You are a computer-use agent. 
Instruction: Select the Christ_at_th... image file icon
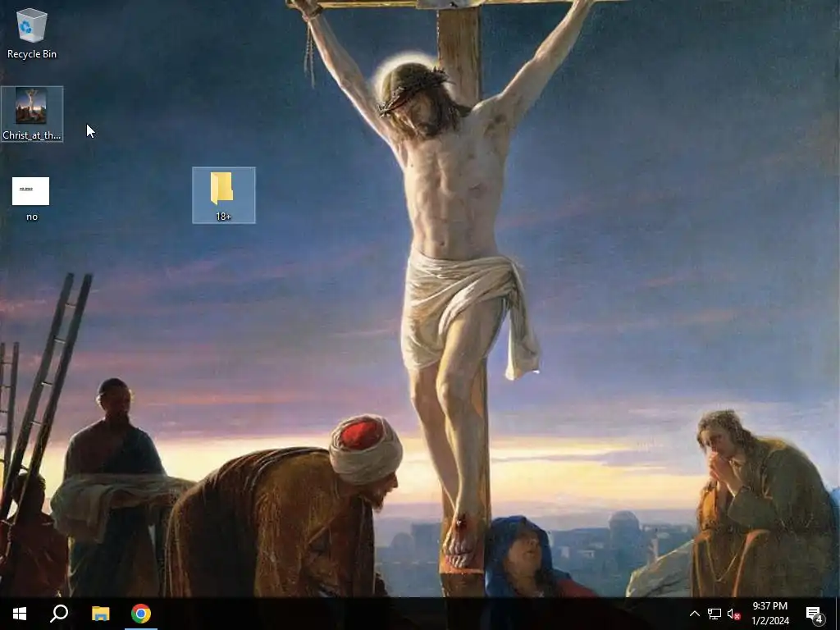point(32,114)
